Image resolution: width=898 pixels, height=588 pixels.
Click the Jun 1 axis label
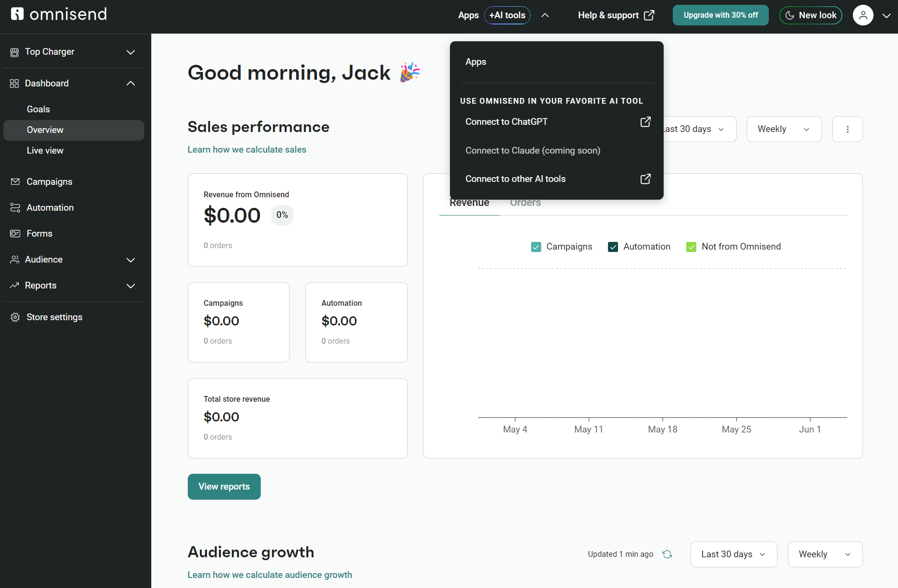click(x=810, y=430)
